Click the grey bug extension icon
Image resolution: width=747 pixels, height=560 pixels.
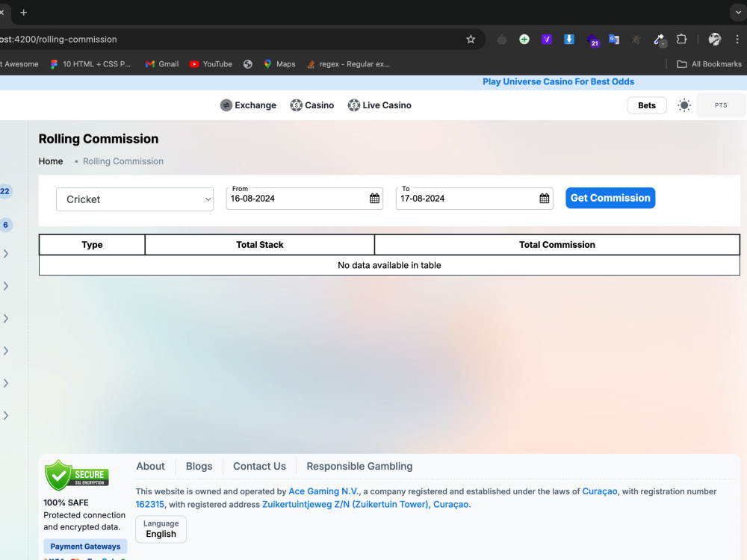[x=636, y=40]
